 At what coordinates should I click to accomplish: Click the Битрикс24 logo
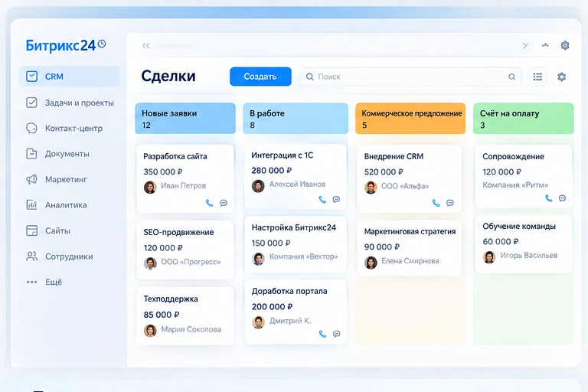point(60,45)
